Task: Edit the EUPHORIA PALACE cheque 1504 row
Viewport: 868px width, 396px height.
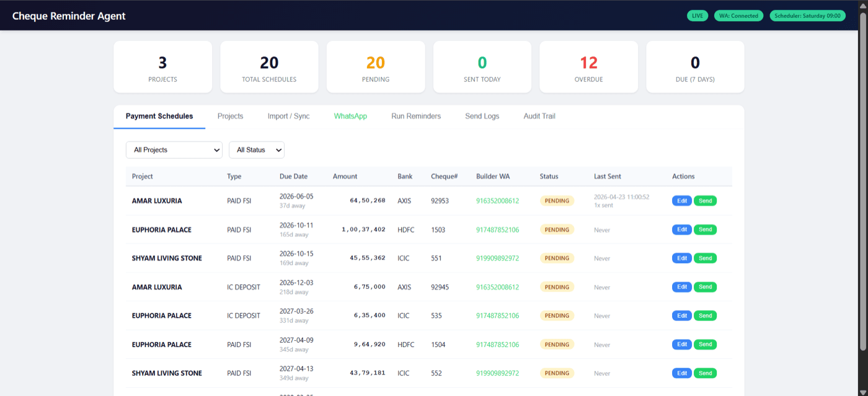Action: coord(682,344)
